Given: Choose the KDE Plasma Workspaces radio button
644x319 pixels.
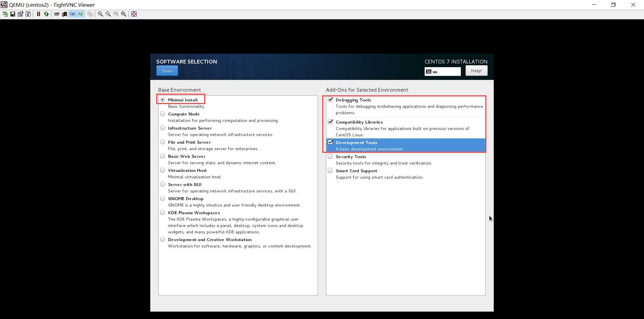Looking at the screenshot, I should [163, 213].
